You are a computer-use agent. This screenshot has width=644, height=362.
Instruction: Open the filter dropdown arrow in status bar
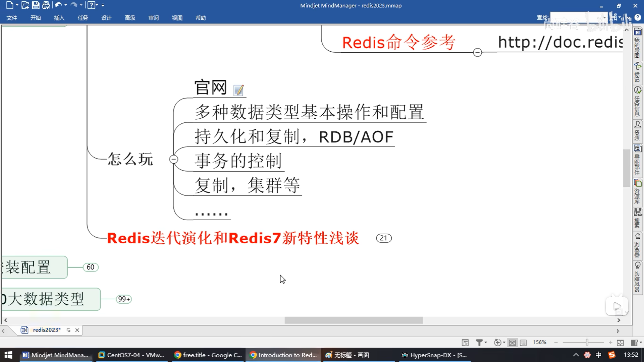coord(486,342)
